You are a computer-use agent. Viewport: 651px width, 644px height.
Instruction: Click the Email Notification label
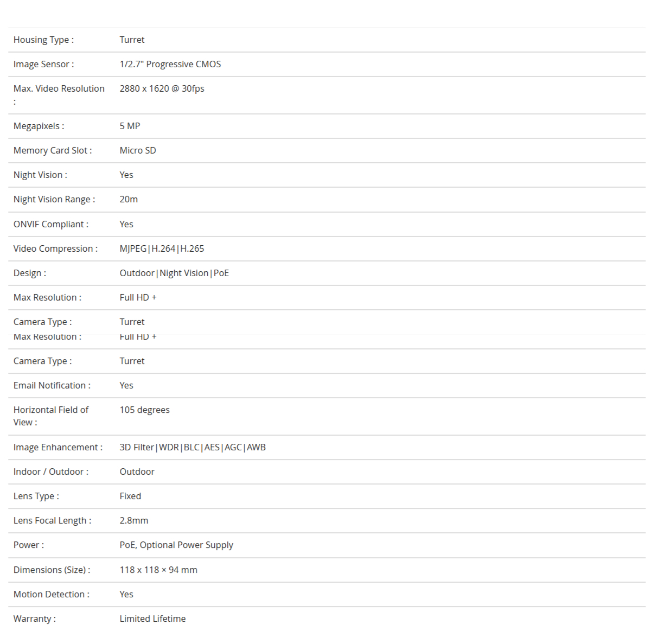pos(52,385)
